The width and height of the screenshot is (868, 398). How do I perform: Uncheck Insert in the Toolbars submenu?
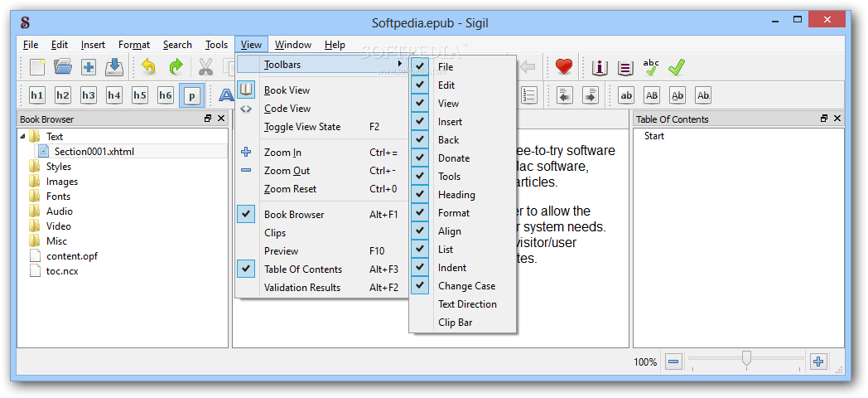click(x=462, y=122)
